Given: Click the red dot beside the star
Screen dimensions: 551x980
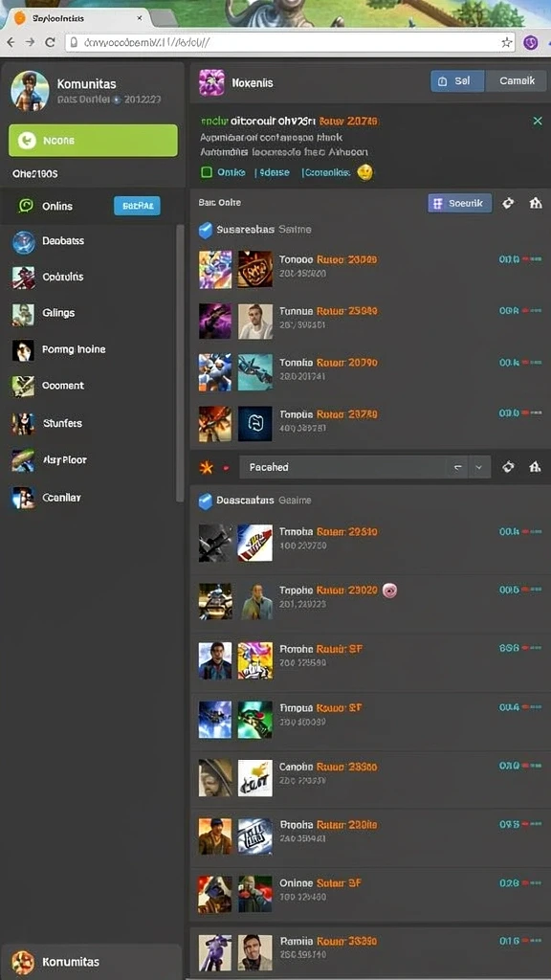Looking at the screenshot, I should 226,467.
